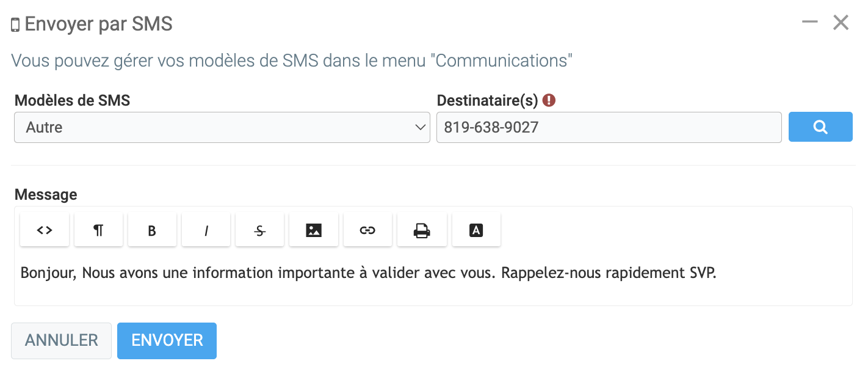Insert a hyperlink in the message
Viewport: 868px width, 369px height.
[367, 230]
